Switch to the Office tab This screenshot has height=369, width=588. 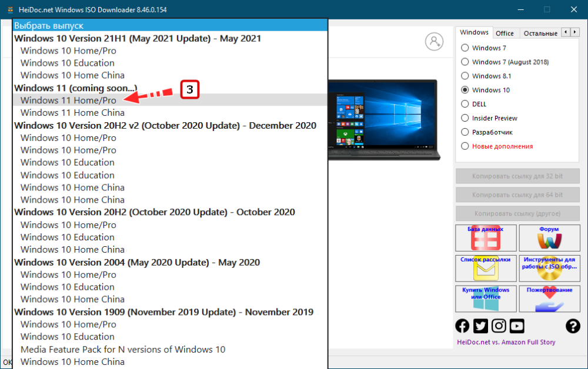[505, 33]
